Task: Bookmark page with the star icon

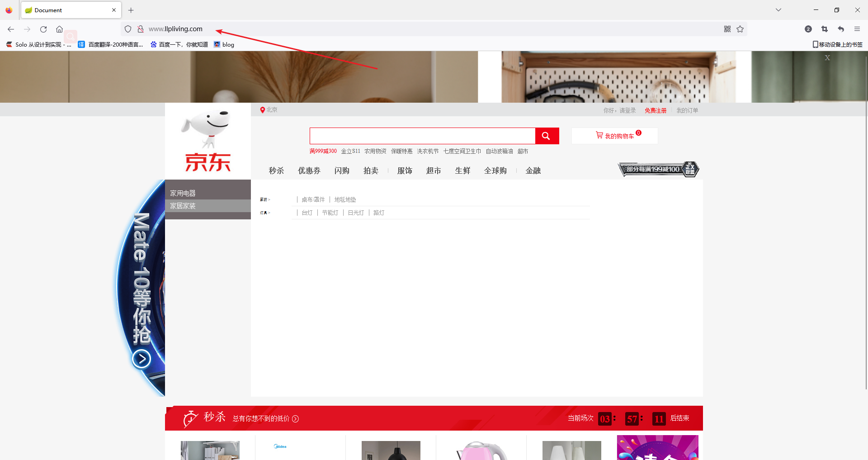Action: point(740,29)
